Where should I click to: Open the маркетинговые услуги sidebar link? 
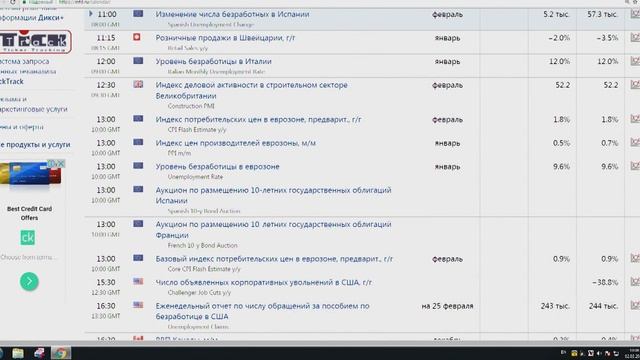click(33, 109)
